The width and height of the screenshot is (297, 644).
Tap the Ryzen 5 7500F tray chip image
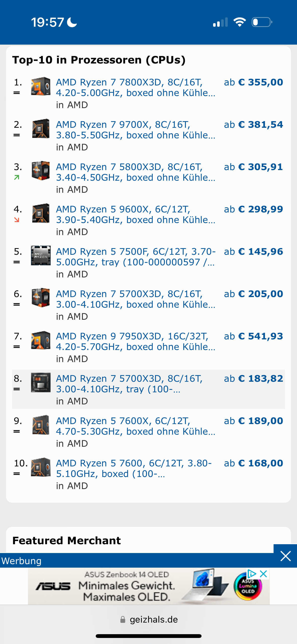point(41,255)
